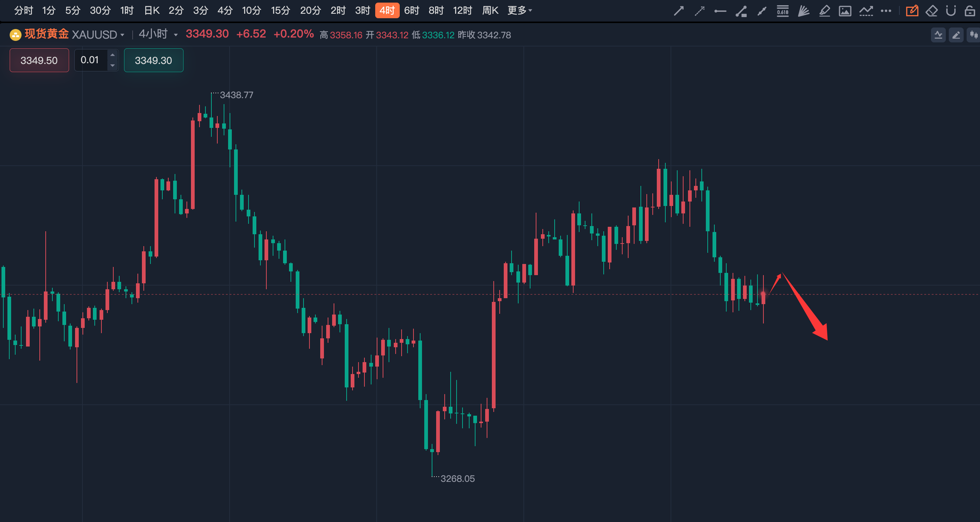Click the 0.01 lot size input field
Image resolution: width=980 pixels, height=522 pixels.
pyautogui.click(x=91, y=60)
